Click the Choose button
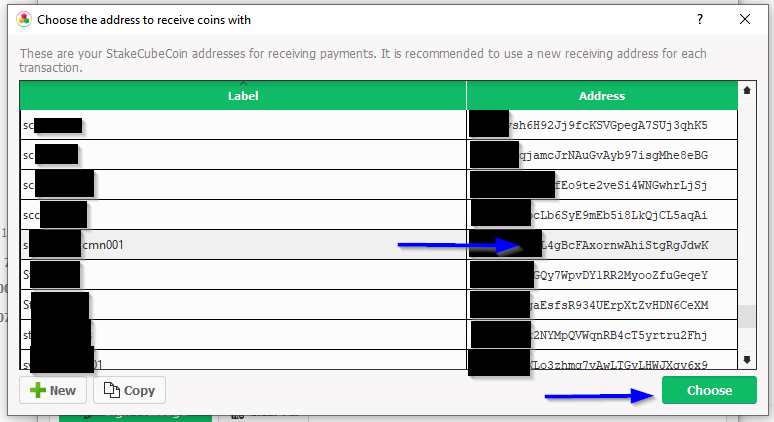774x422 pixels. pyautogui.click(x=709, y=390)
